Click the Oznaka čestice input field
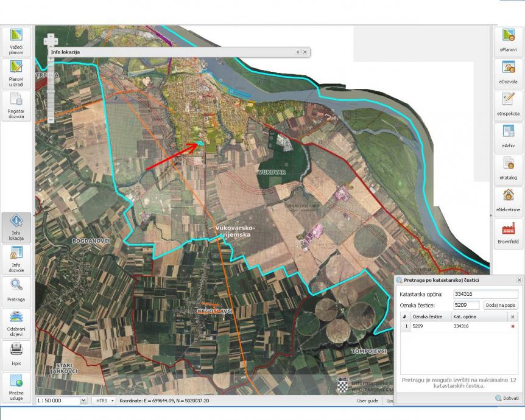The image size is (525, 420). coord(467,305)
